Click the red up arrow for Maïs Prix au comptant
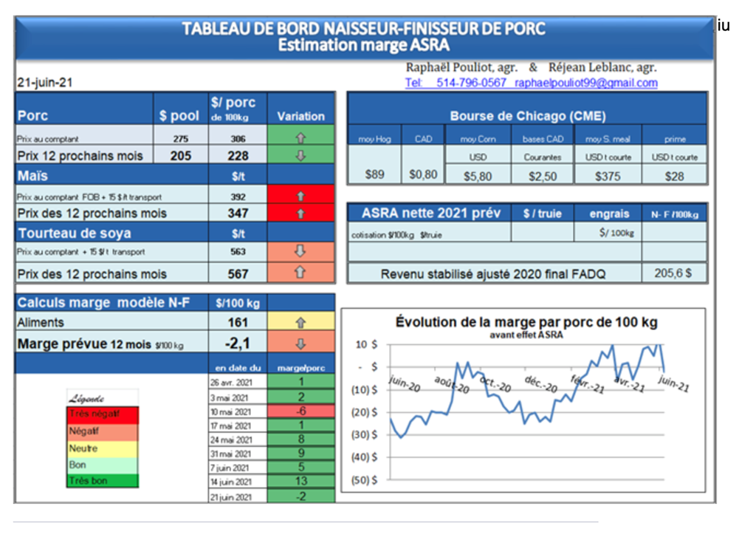 tap(300, 196)
